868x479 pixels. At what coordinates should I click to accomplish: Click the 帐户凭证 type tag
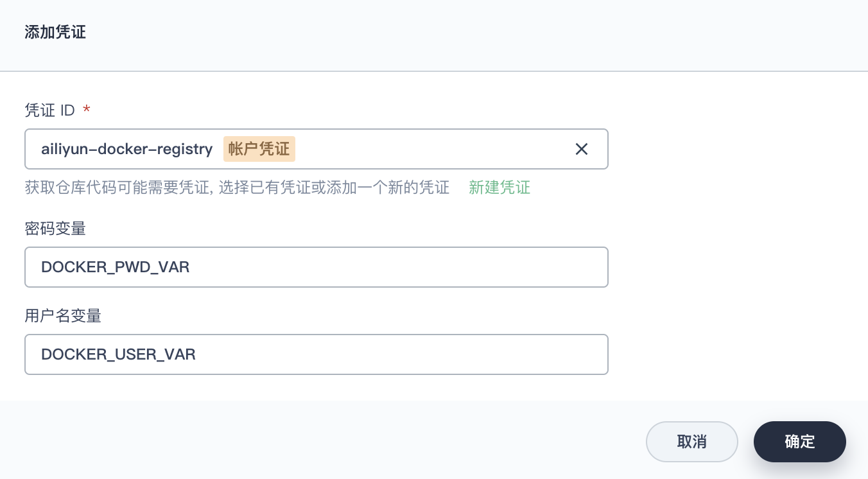tap(259, 149)
